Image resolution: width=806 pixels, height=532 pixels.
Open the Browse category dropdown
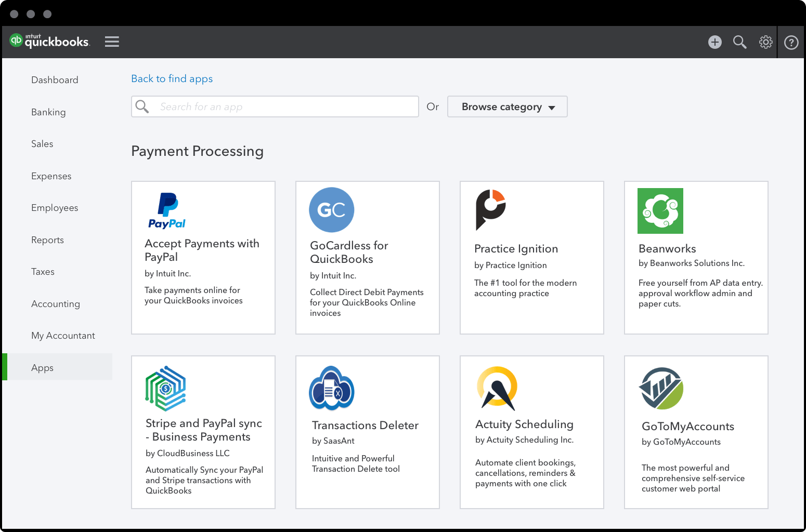click(508, 107)
